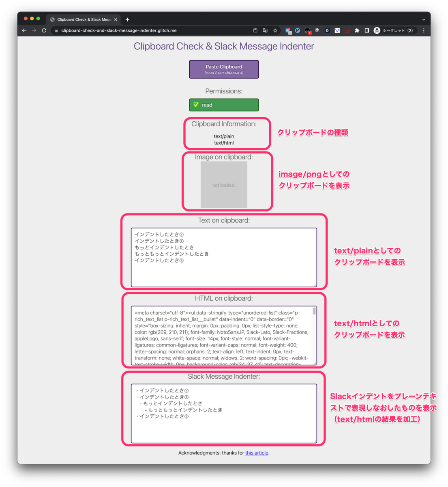Open the this article link
Image resolution: width=448 pixels, height=487 pixels.
click(257, 453)
